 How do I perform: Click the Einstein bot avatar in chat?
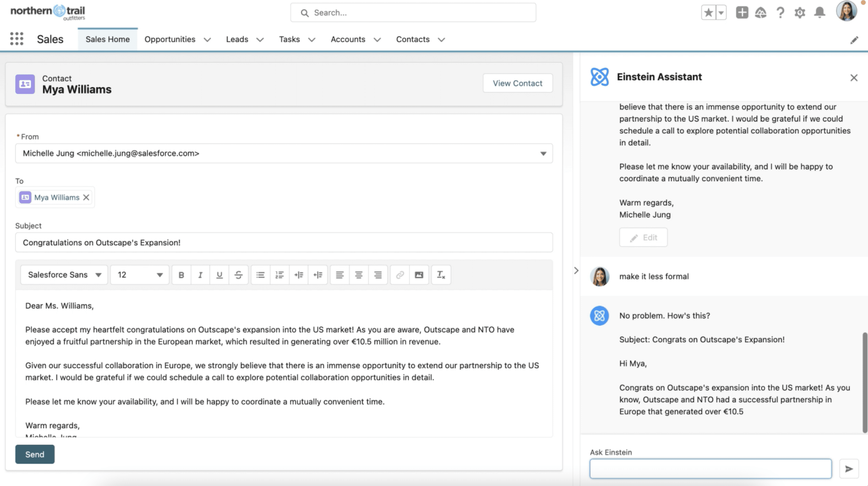click(599, 316)
